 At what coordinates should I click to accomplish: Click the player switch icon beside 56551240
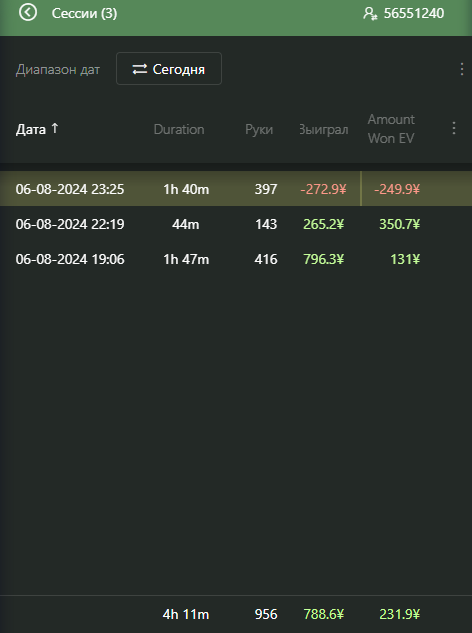(370, 13)
